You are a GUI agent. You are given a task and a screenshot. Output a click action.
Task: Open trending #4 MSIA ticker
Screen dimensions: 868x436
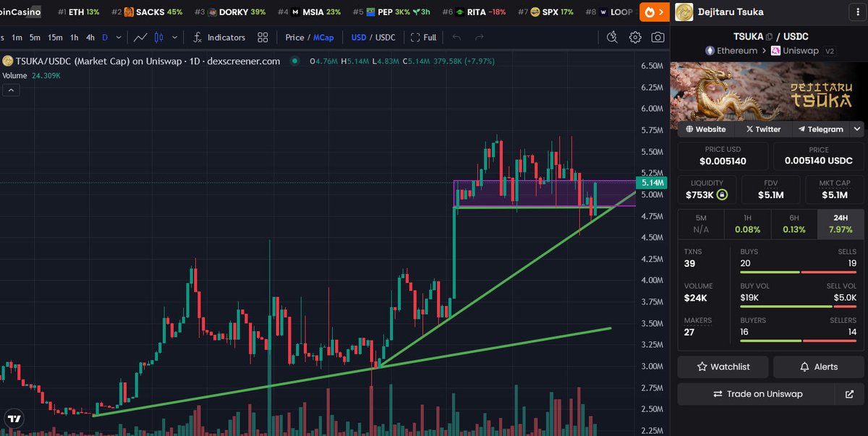point(310,12)
